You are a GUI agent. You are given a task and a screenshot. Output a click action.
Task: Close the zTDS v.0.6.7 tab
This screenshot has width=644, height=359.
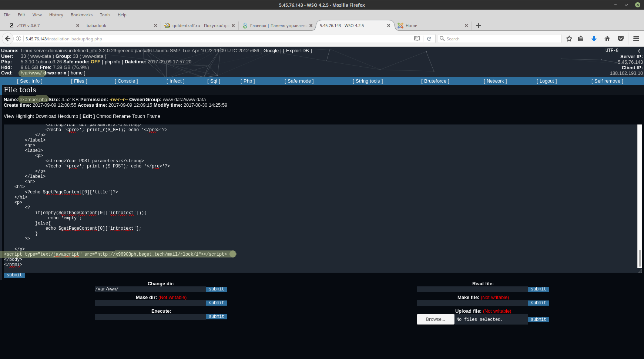click(78, 26)
